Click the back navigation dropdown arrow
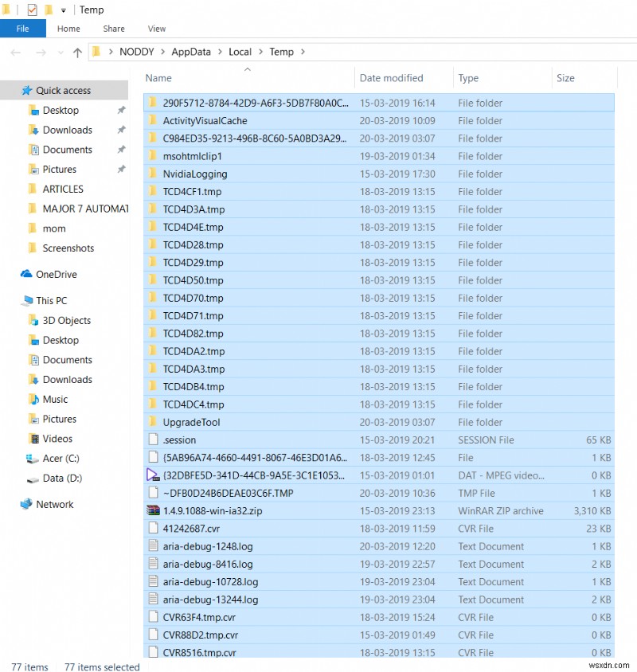This screenshot has width=637, height=672. (x=61, y=51)
